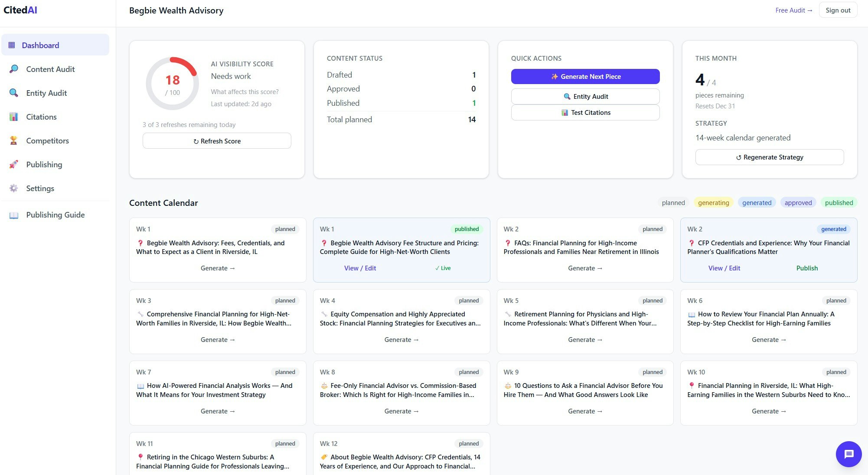Viewport: 868px width, 475px height.
Task: Select Sign out in the top bar
Action: 838,10
